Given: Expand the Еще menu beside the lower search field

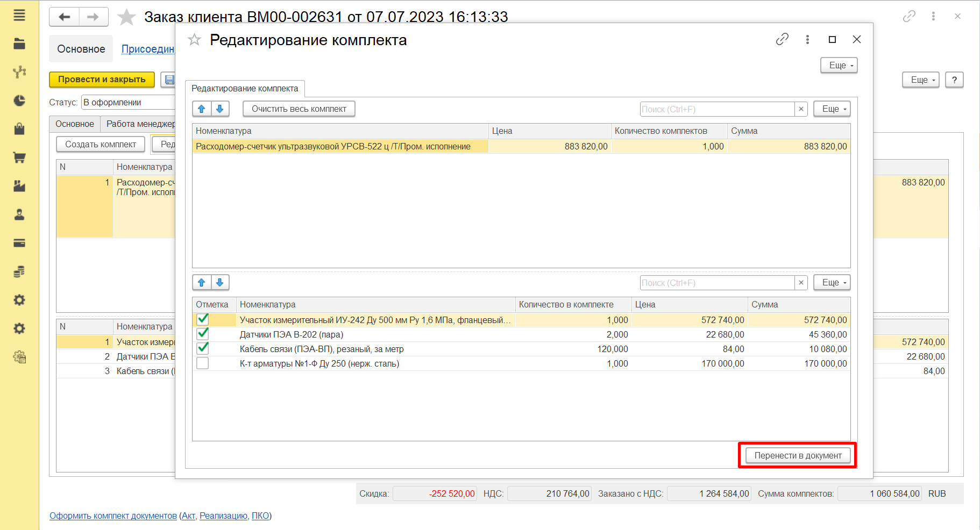Looking at the screenshot, I should [x=832, y=283].
